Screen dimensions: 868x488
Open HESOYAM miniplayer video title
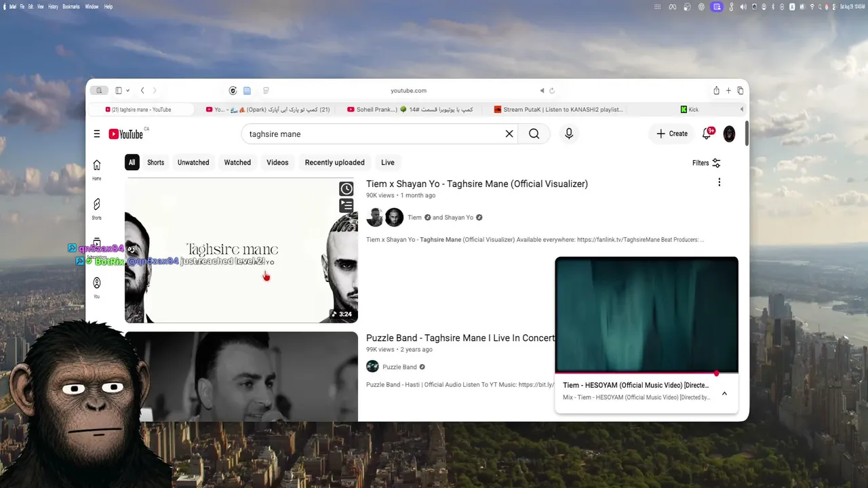pos(635,385)
